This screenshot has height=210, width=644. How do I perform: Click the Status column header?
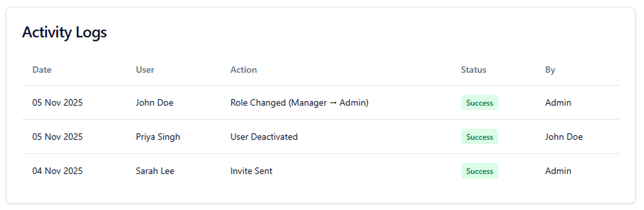tap(473, 70)
